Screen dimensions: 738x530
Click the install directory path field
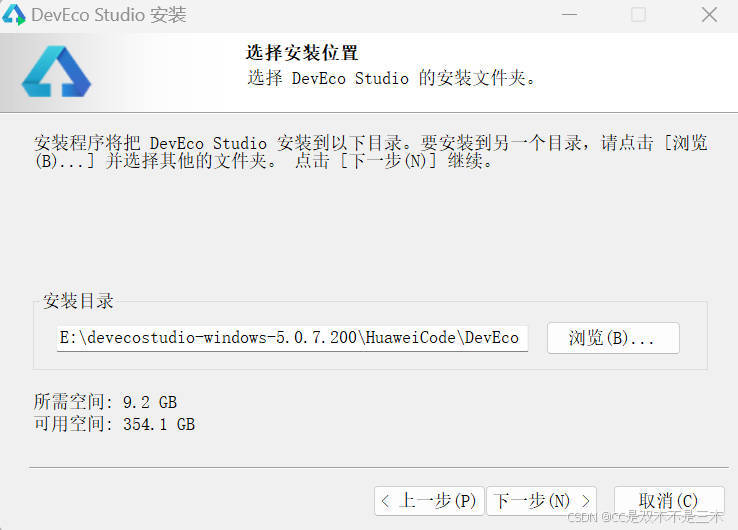click(292, 338)
